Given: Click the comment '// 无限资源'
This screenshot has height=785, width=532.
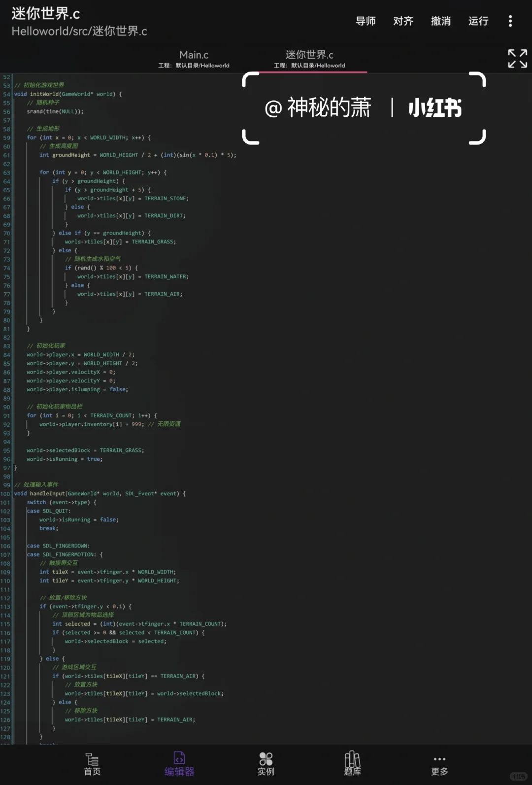Looking at the screenshot, I should [164, 424].
